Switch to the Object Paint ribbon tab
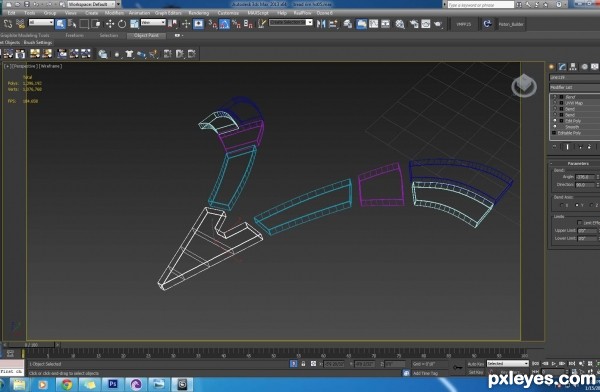The width and height of the screenshot is (600, 392). pyautogui.click(x=146, y=35)
